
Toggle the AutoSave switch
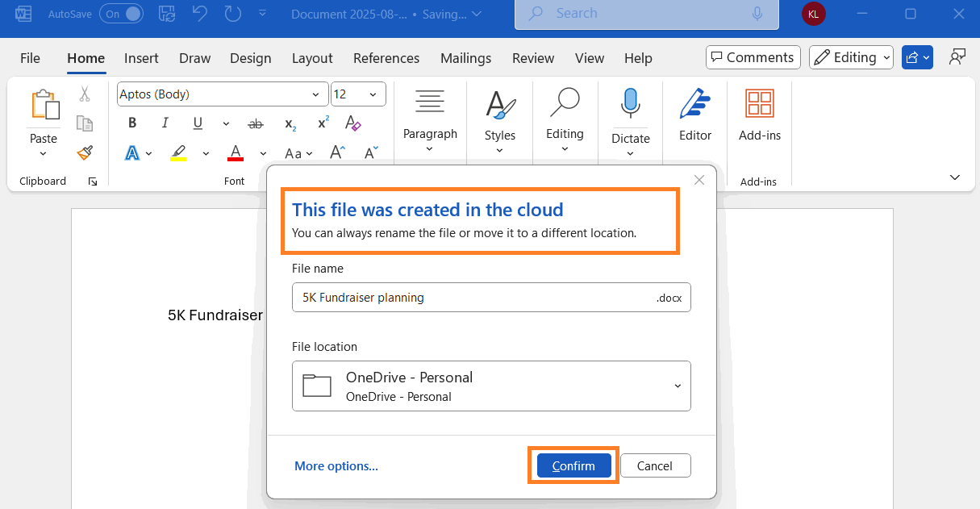click(x=121, y=14)
